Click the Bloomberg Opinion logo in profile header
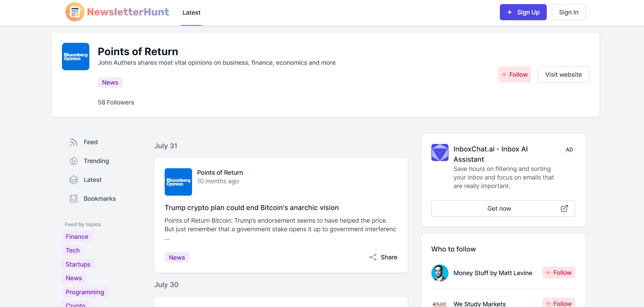This screenshot has width=644, height=307. 76,57
